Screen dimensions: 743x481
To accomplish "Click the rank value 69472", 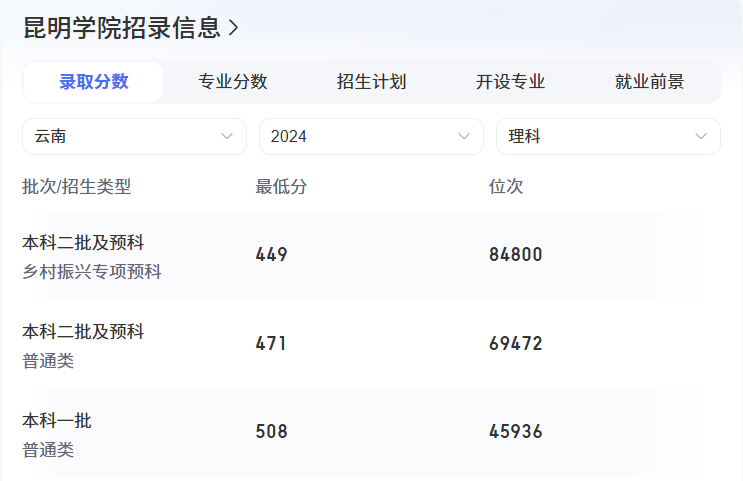I will pyautogui.click(x=516, y=344).
